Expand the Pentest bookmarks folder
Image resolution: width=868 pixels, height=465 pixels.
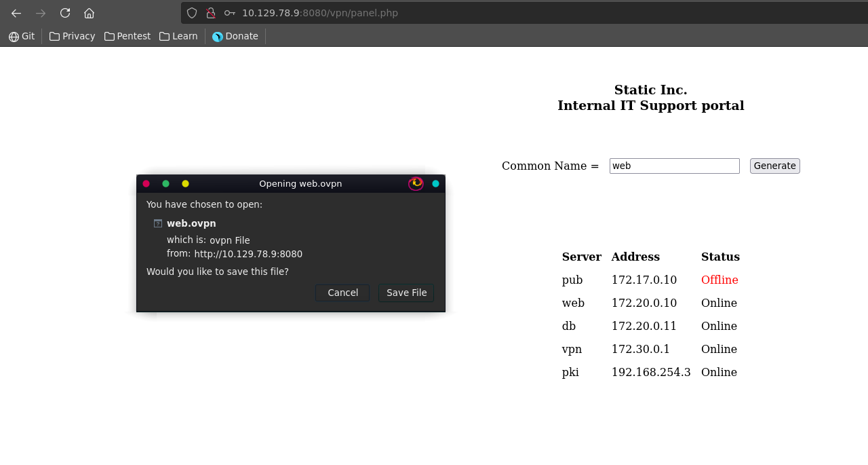click(x=127, y=36)
